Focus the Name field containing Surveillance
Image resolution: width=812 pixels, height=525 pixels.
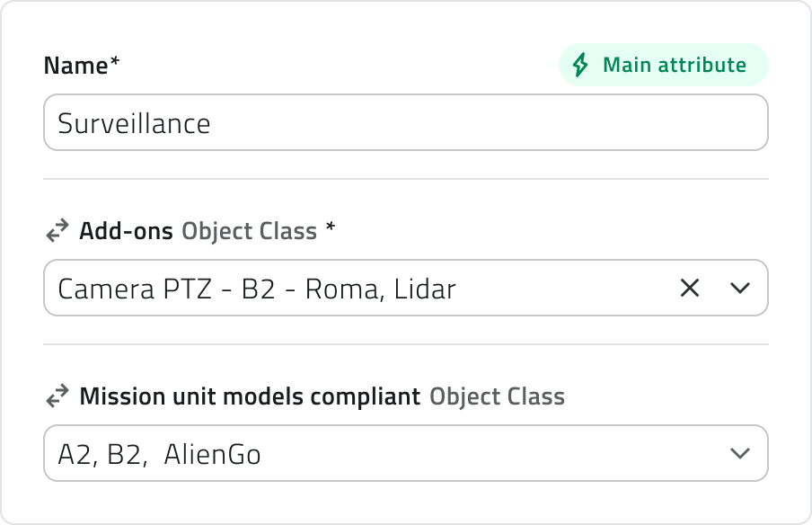tap(405, 122)
